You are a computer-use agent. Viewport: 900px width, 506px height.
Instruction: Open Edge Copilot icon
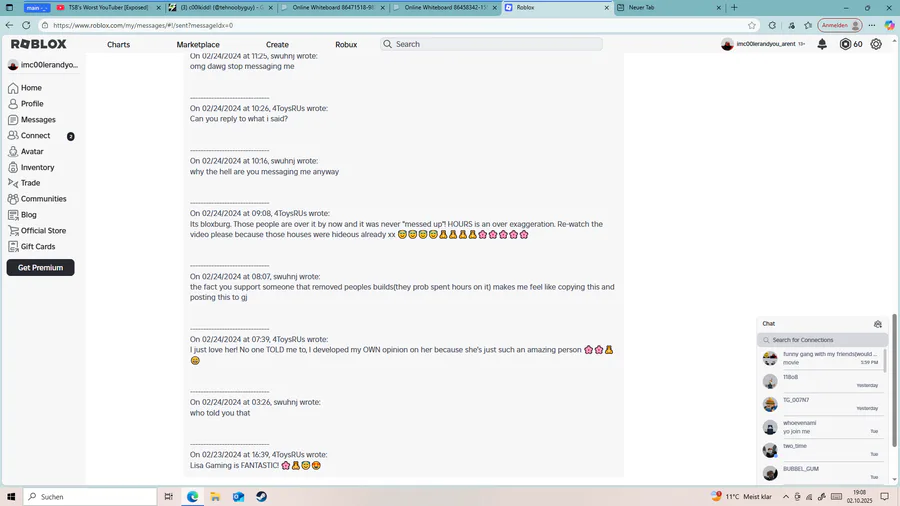pos(890,25)
